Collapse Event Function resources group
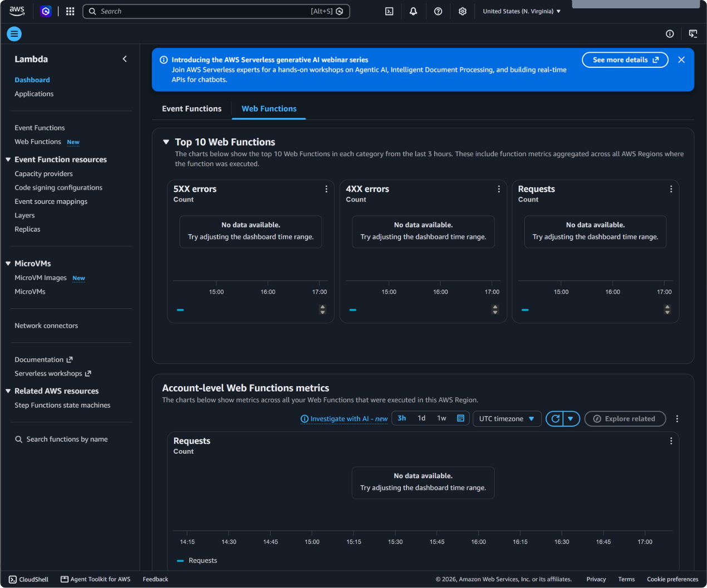The image size is (707, 588). 8,160
